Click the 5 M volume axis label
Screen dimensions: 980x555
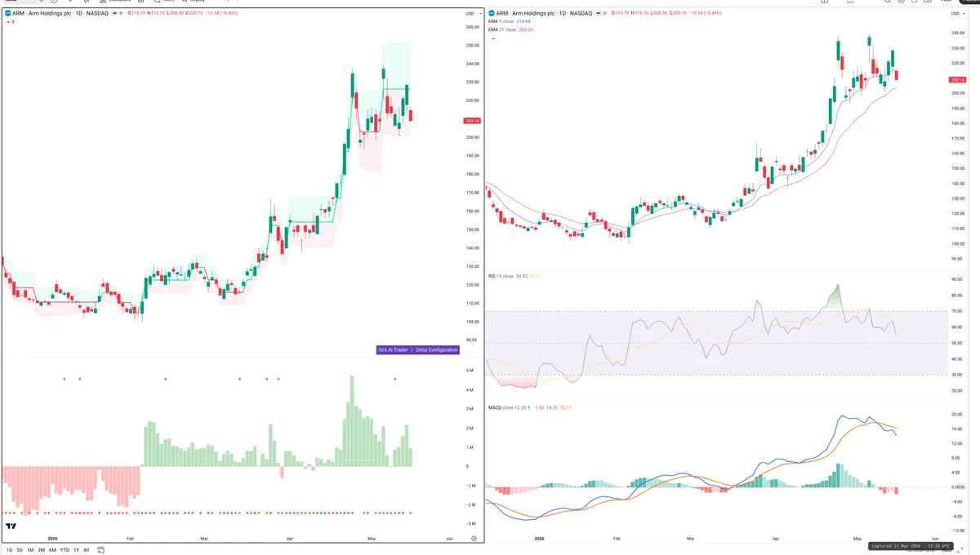(470, 371)
